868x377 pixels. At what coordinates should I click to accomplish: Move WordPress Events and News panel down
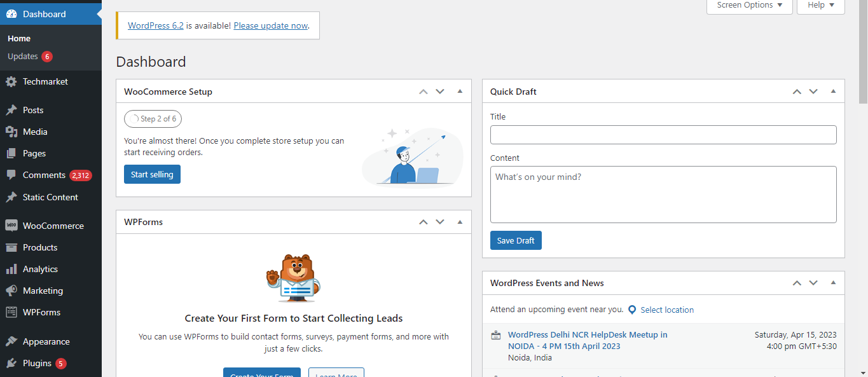point(813,283)
